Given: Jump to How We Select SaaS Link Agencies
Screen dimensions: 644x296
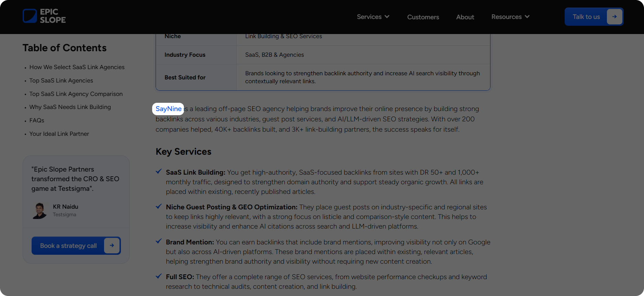Looking at the screenshot, I should tap(77, 67).
